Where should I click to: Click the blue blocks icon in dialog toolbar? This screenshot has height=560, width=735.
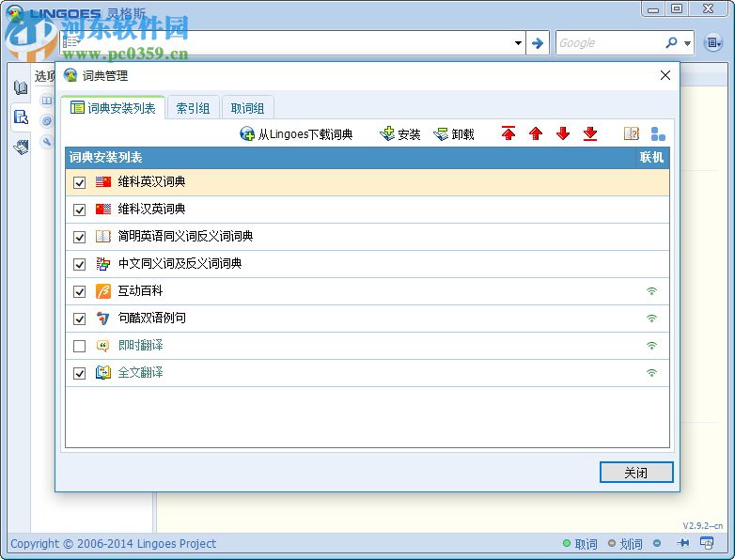pyautogui.click(x=658, y=134)
